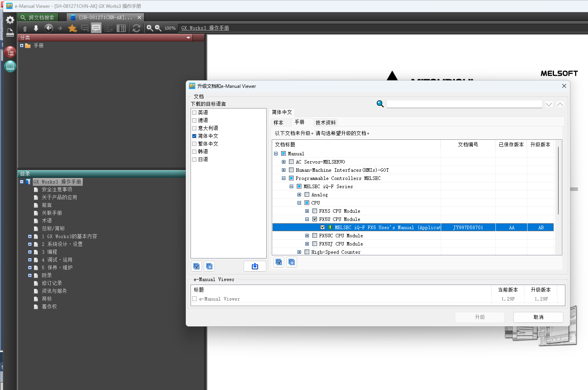This screenshot has height=390, width=588.
Task: Check the Analog checkbox
Action: (x=307, y=194)
